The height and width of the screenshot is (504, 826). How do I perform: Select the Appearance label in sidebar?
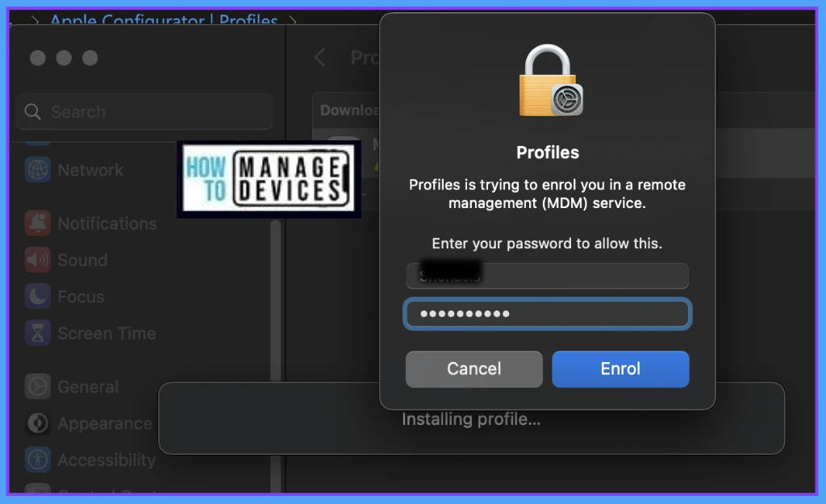point(105,423)
